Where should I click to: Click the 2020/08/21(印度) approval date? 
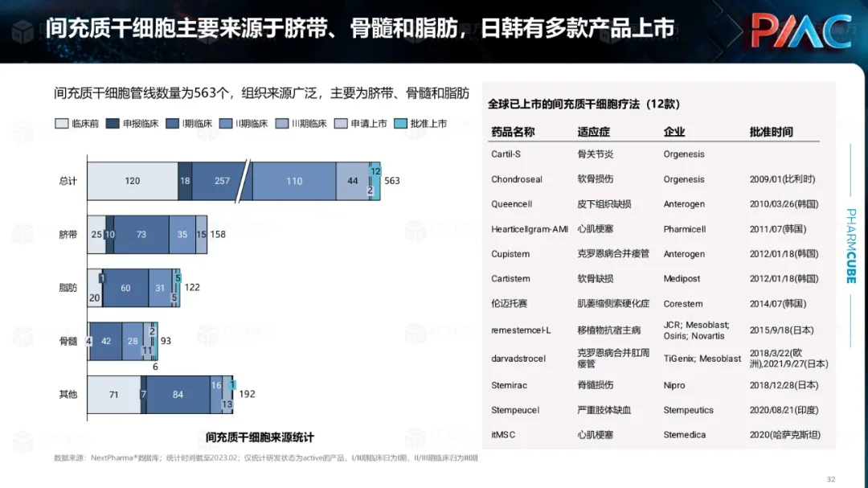coord(784,410)
